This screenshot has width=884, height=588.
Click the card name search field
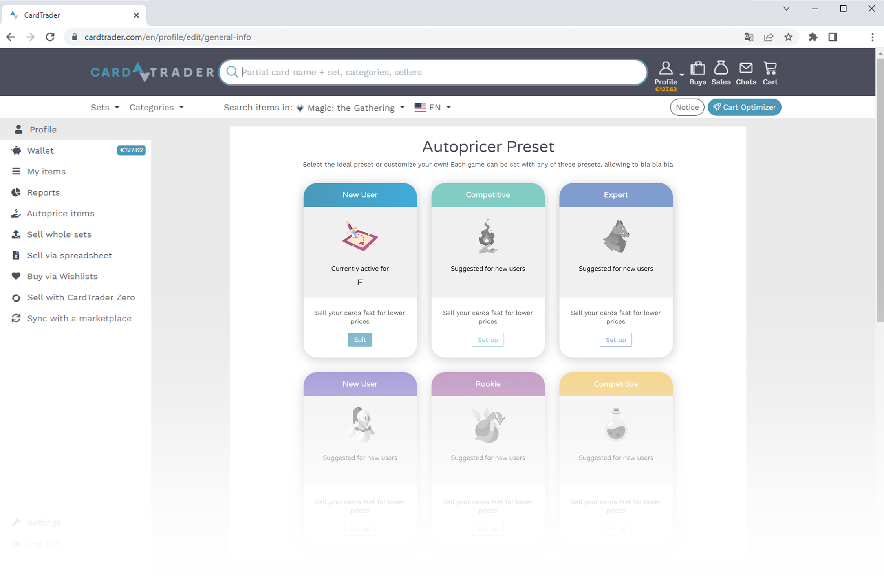[x=432, y=72]
